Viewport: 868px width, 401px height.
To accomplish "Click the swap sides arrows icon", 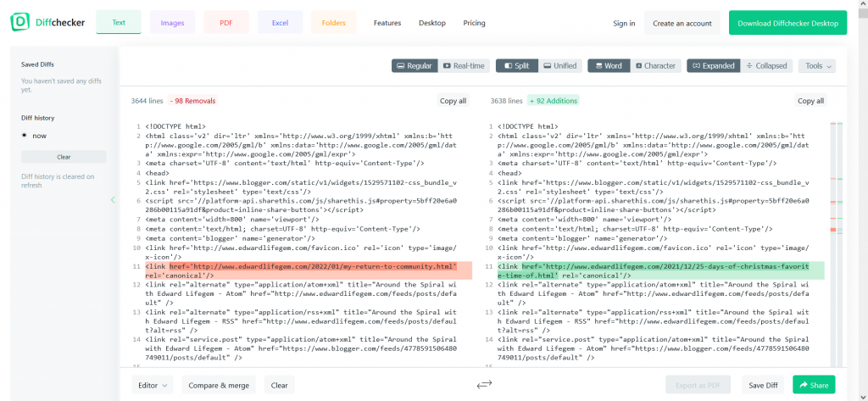I will 484,385.
